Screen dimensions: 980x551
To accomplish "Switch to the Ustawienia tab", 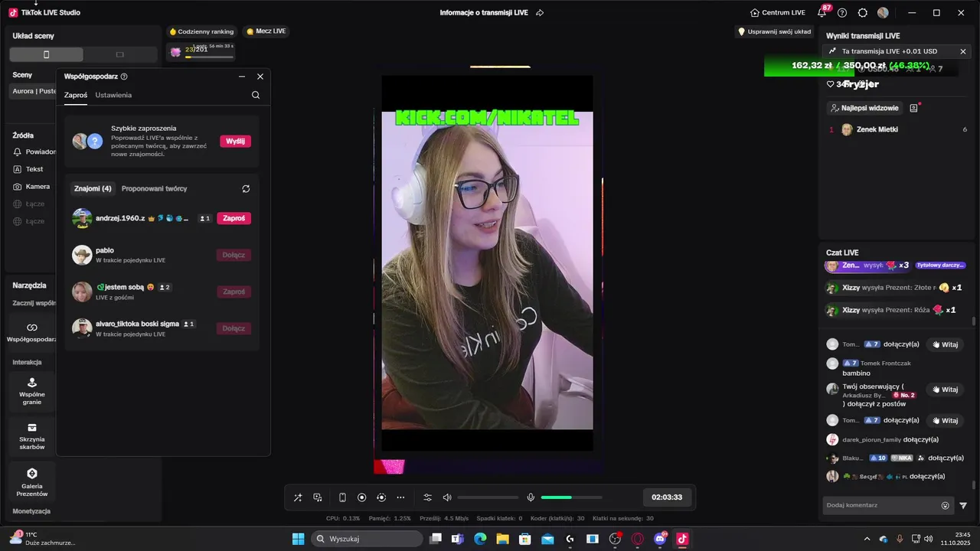I will coord(113,95).
